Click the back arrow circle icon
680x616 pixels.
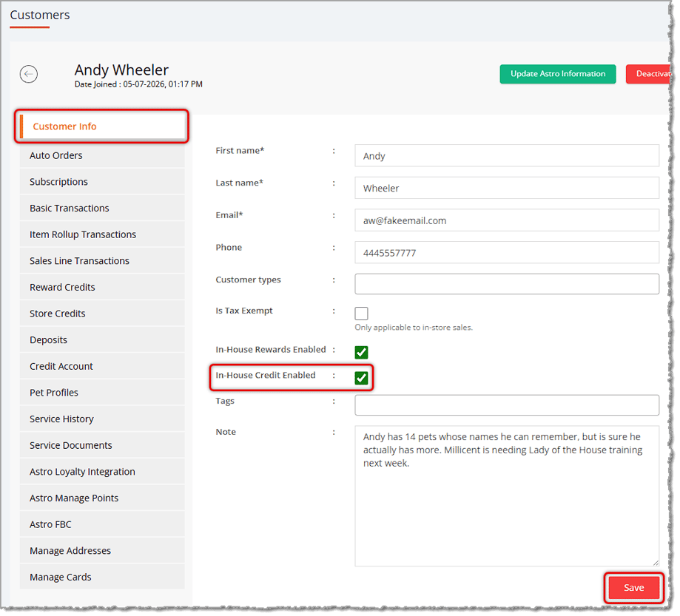click(x=29, y=74)
